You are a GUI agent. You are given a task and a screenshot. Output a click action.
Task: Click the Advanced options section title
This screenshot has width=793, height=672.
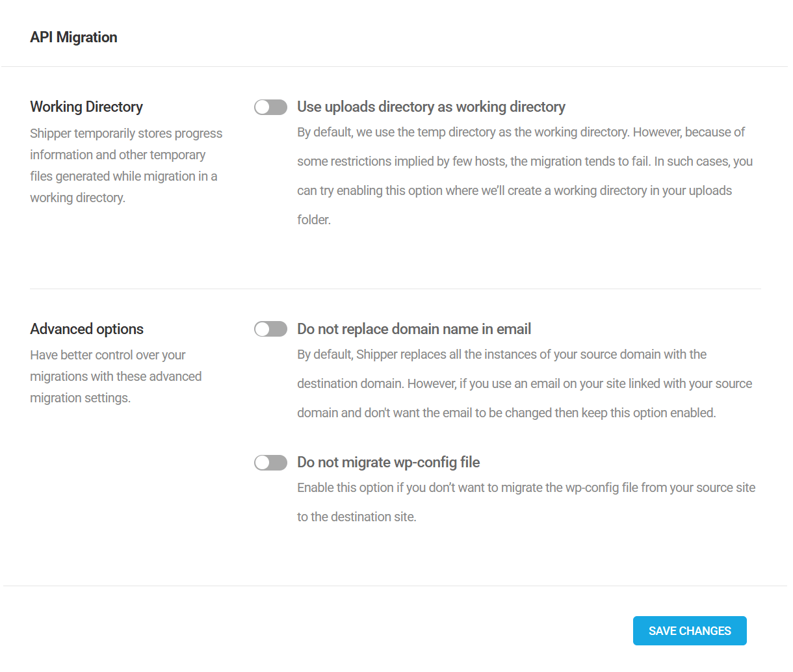pyautogui.click(x=86, y=329)
